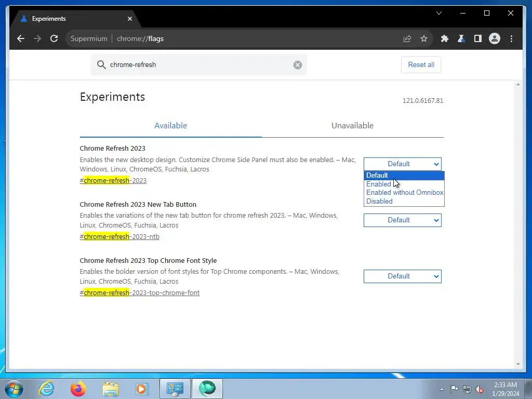Switch to the Control Panel taskbar item
Viewport: 532px width, 399px height.
pos(175,389)
